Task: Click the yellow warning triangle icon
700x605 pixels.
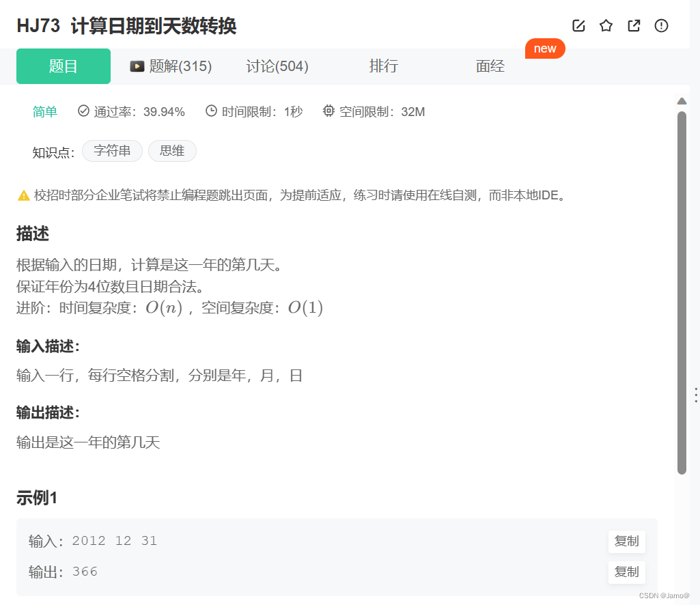Action: [24, 195]
